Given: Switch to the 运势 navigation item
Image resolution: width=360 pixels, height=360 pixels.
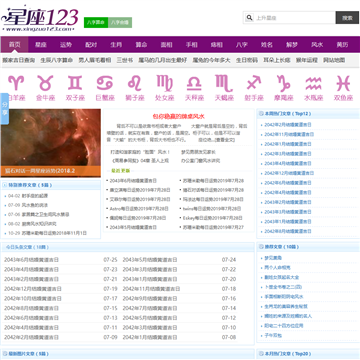Looking at the screenshot, I should (66, 45).
